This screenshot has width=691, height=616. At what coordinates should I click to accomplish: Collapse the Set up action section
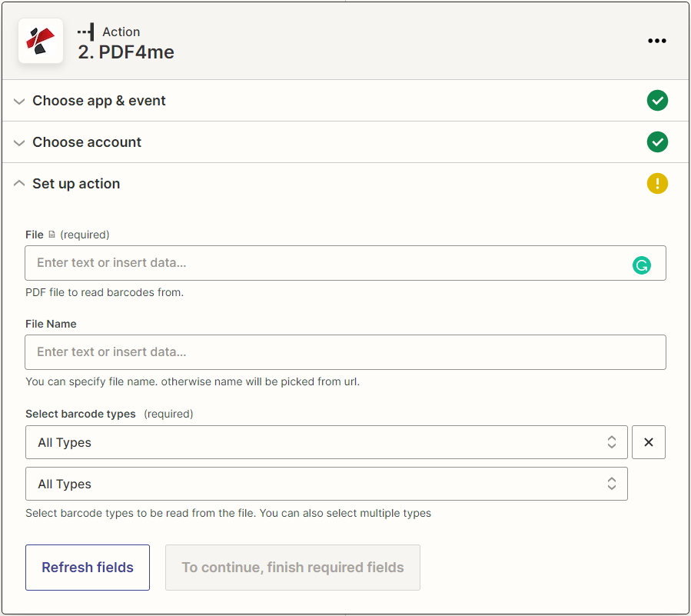tap(75, 184)
